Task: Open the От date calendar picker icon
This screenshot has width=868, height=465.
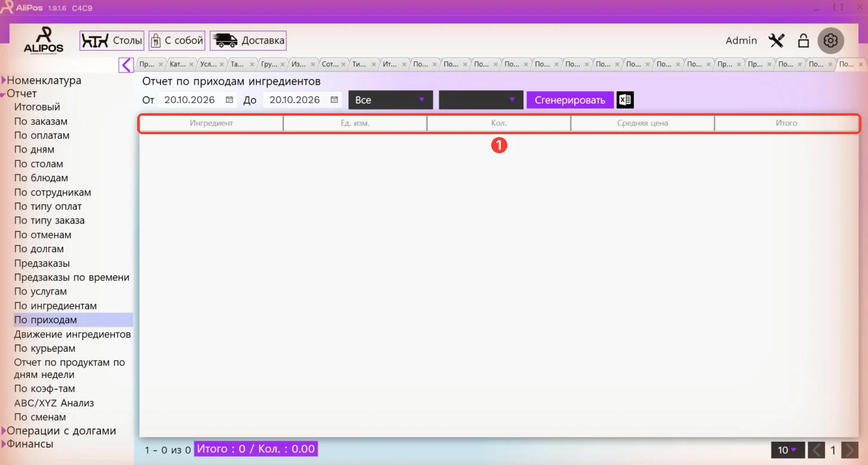Action: (230, 100)
